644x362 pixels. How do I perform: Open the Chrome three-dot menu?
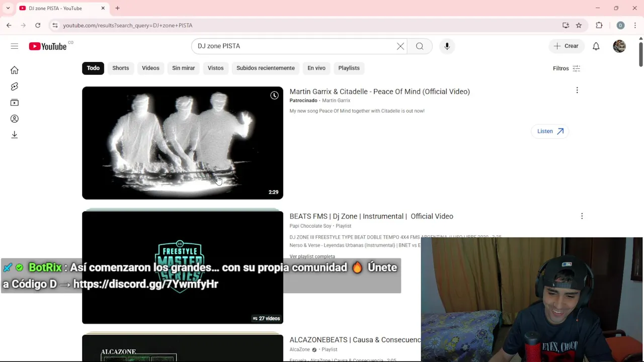pos(635,25)
